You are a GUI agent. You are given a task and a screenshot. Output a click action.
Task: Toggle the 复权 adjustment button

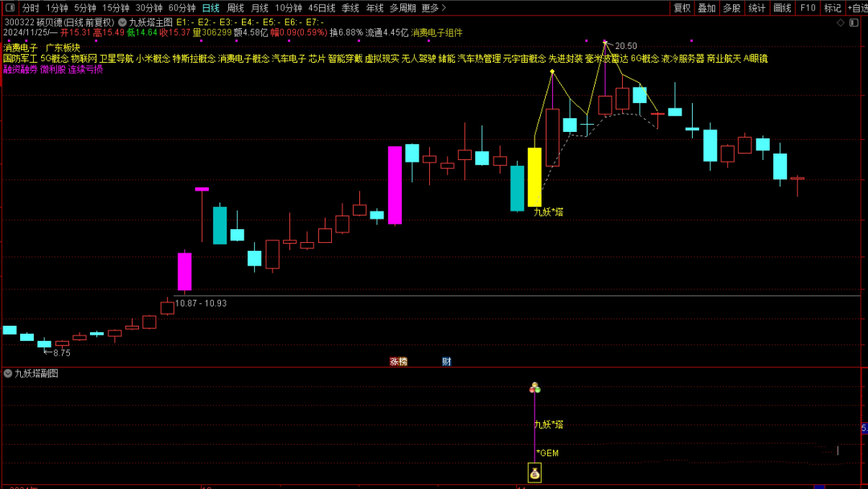coord(682,8)
